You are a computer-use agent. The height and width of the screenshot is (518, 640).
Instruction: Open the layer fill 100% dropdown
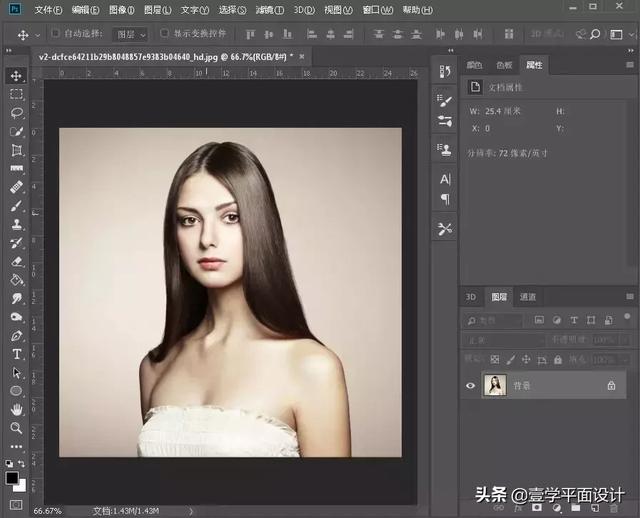tap(624, 360)
